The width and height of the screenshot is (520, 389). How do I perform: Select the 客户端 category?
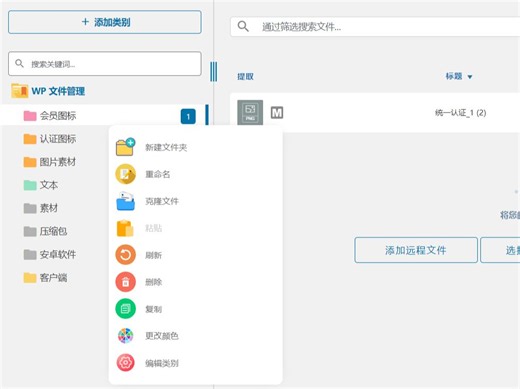click(53, 278)
